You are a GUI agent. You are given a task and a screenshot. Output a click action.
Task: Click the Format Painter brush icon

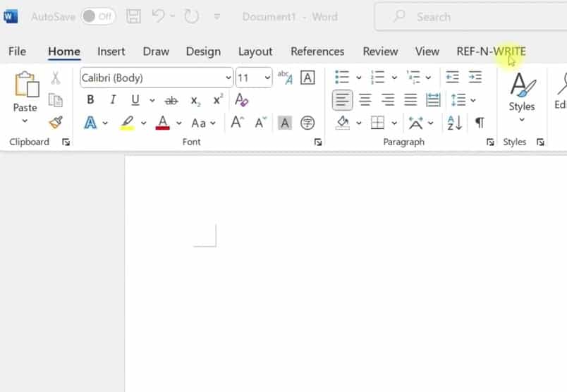pos(56,122)
